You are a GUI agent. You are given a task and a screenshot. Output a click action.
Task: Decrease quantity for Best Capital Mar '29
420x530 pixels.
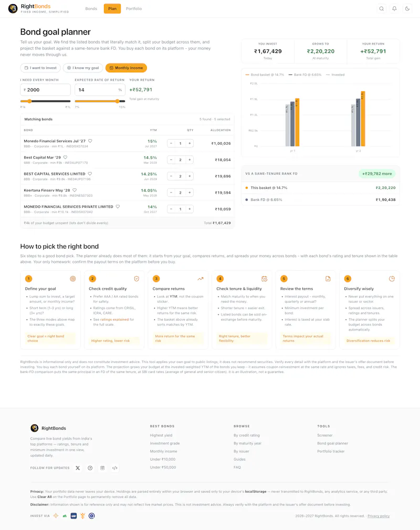pos(171,160)
